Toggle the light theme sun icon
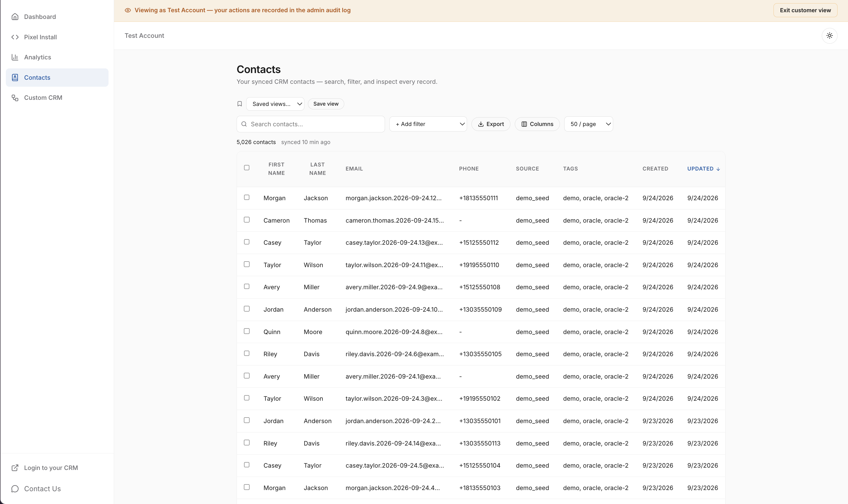 [830, 36]
